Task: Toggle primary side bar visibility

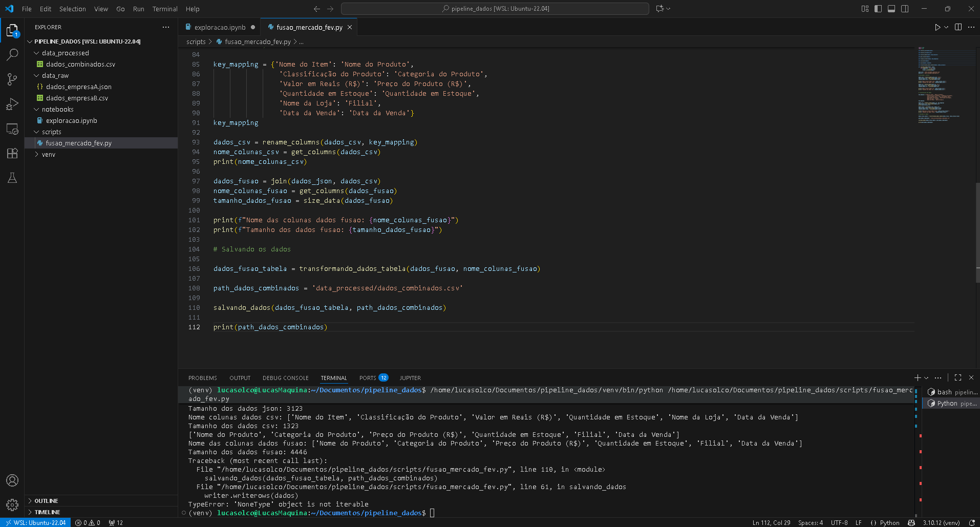Action: (x=878, y=9)
